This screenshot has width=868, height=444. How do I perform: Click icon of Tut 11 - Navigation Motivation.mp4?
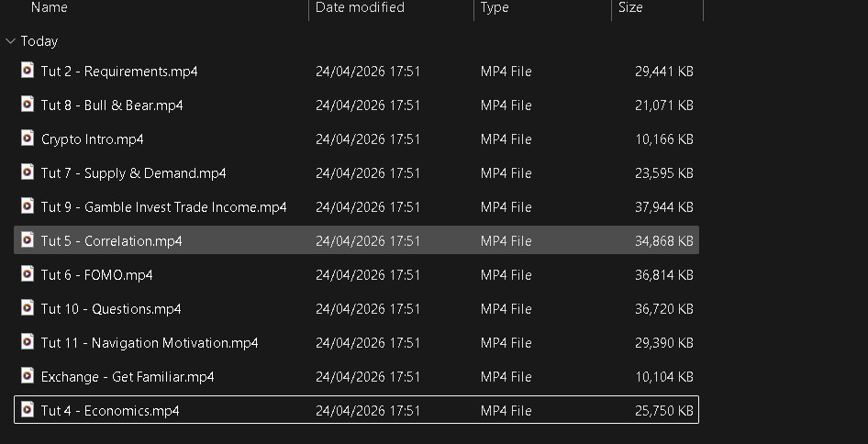pyautogui.click(x=28, y=342)
